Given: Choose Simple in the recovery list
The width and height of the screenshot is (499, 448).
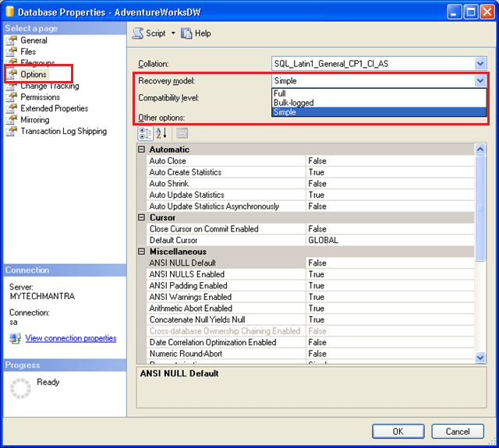Looking at the screenshot, I should click(379, 112).
